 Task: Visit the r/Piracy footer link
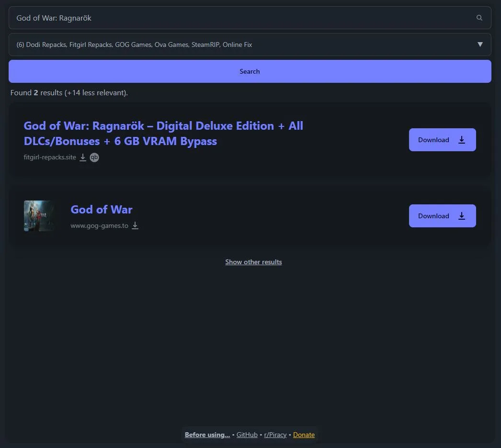pyautogui.click(x=275, y=435)
